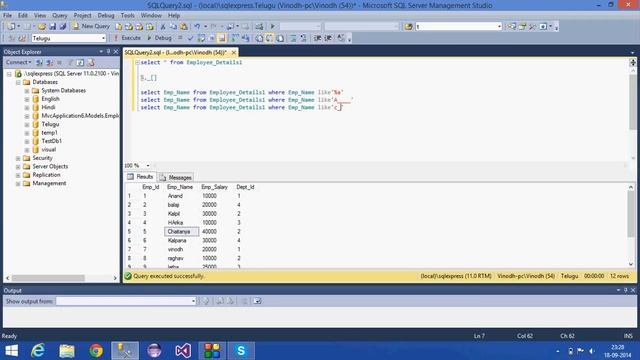Expand the System Databases node
Screen dimensions: 640x360
[27, 91]
